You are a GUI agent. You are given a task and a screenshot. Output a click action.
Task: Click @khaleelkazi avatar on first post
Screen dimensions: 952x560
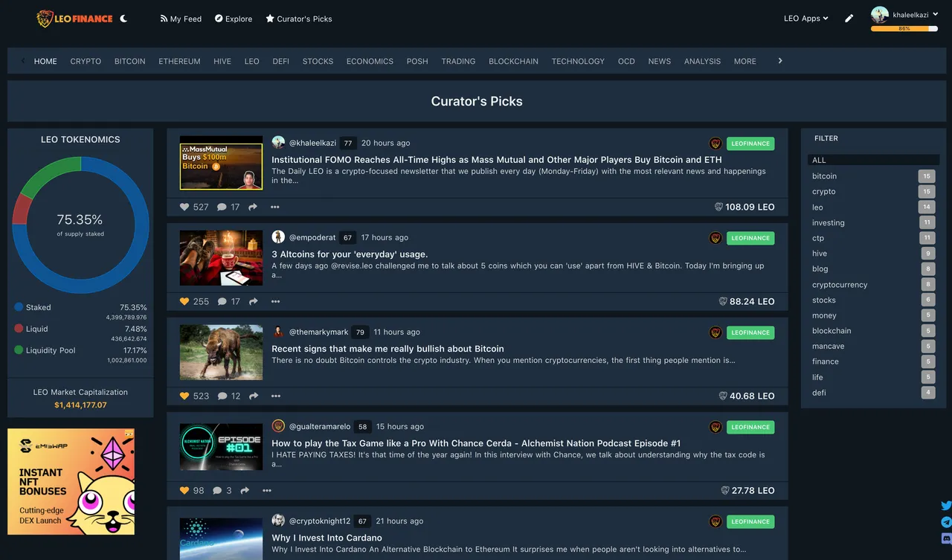278,142
